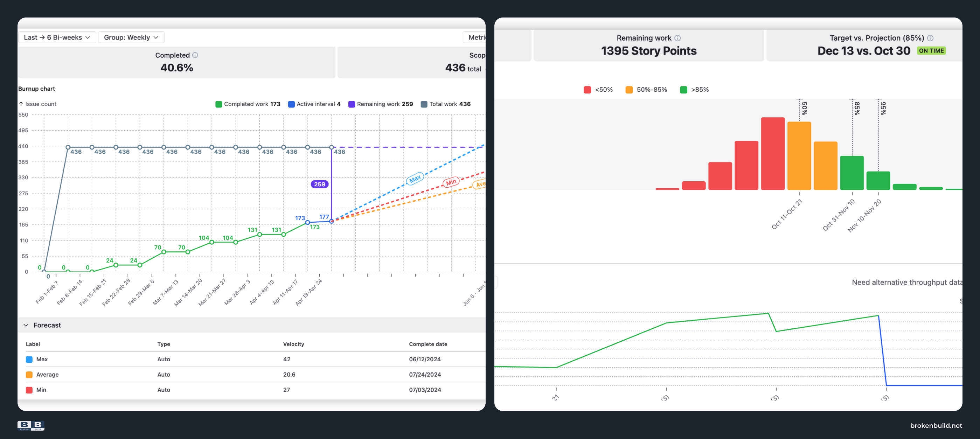Click the brokenbuild.net link
This screenshot has width=980, height=439.
tap(936, 426)
